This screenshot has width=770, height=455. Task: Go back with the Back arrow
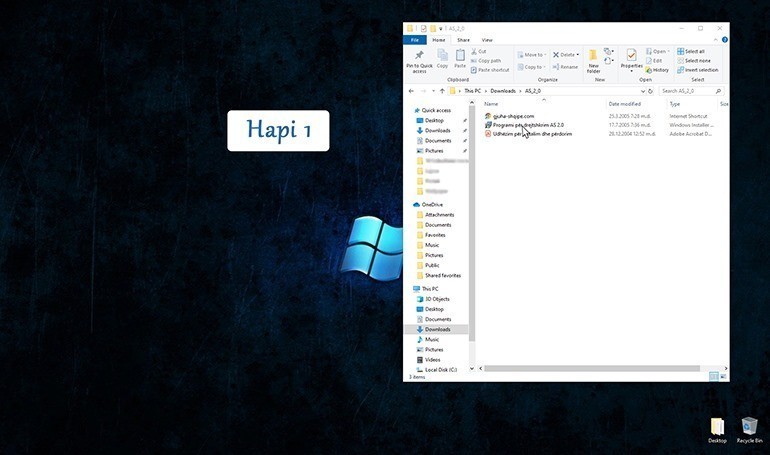pos(411,91)
